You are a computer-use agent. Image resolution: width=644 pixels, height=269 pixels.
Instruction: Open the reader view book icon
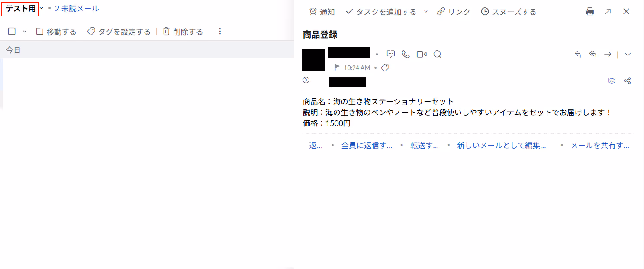coord(612,81)
